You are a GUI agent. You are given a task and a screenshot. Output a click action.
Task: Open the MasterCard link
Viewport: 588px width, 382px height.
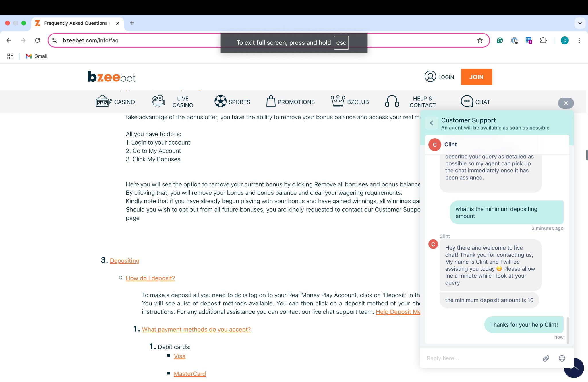pyautogui.click(x=190, y=374)
